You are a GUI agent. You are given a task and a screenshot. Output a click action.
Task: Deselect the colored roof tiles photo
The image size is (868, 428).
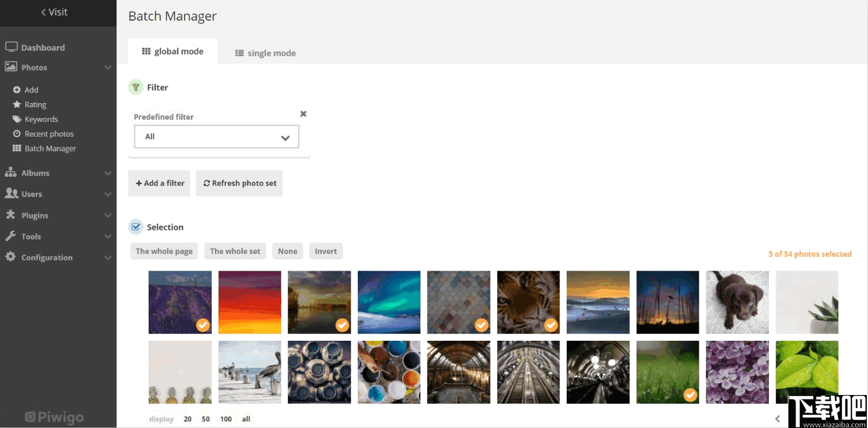coord(458,302)
